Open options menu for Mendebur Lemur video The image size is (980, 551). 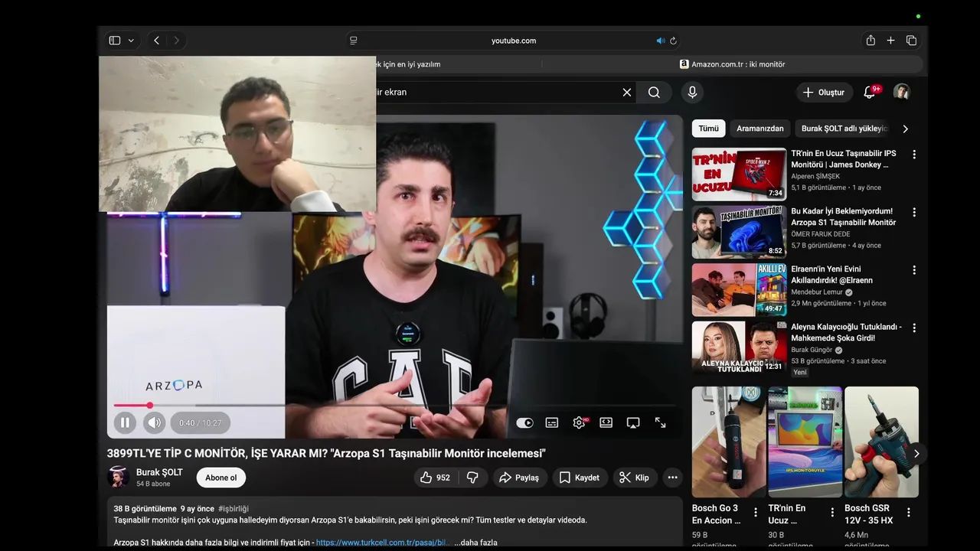[x=913, y=270]
